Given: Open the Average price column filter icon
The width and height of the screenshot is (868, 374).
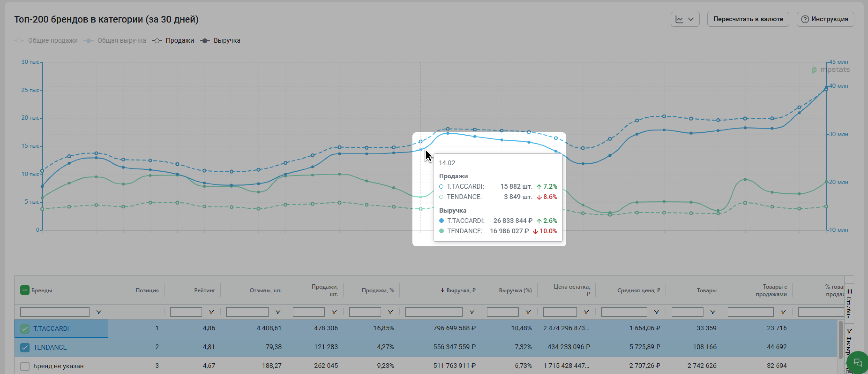Looking at the screenshot, I should click(657, 312).
